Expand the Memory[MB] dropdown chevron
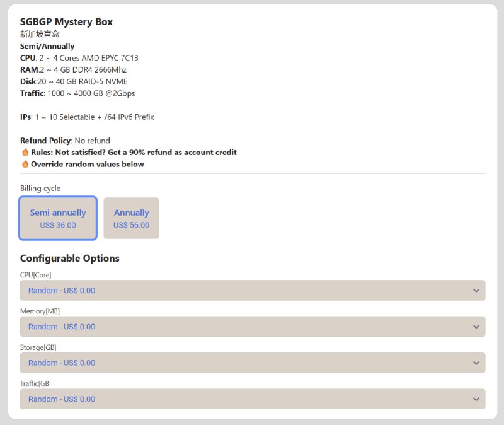 [477, 327]
